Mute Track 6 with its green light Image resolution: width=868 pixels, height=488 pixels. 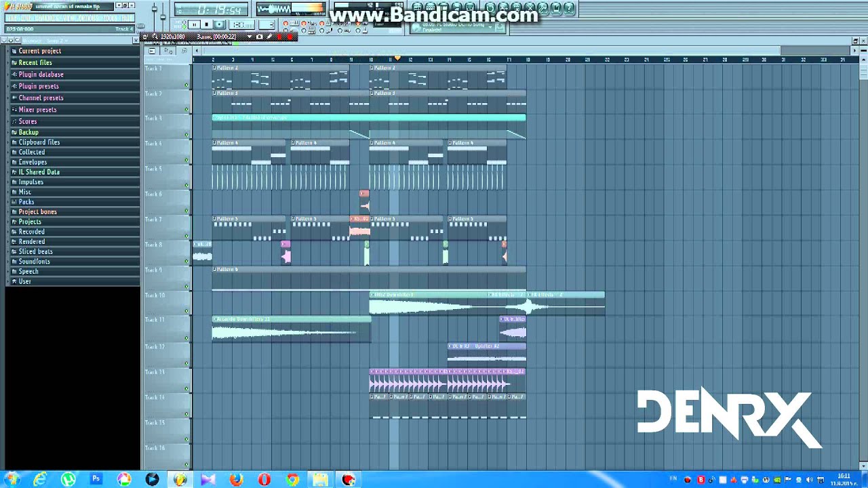(x=186, y=211)
